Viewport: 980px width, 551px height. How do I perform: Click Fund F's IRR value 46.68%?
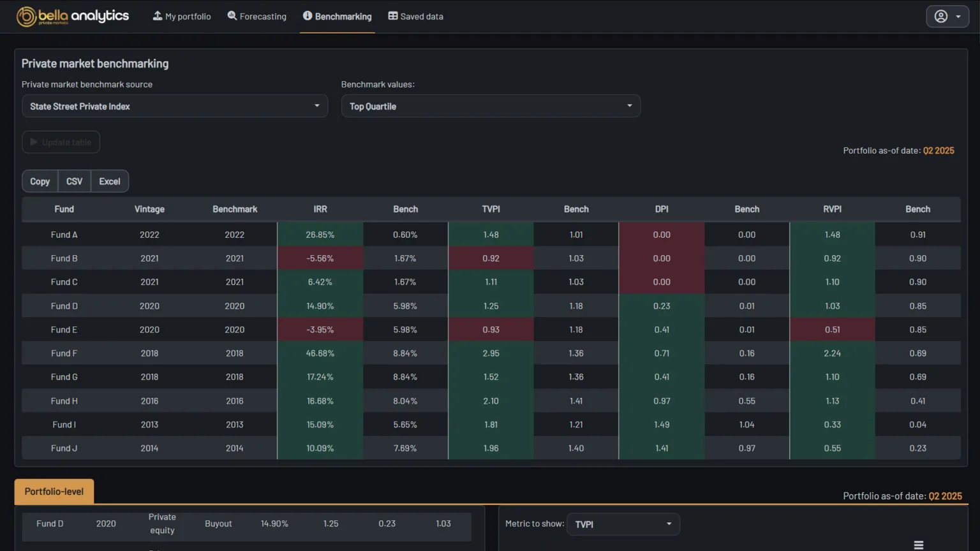[x=320, y=353]
